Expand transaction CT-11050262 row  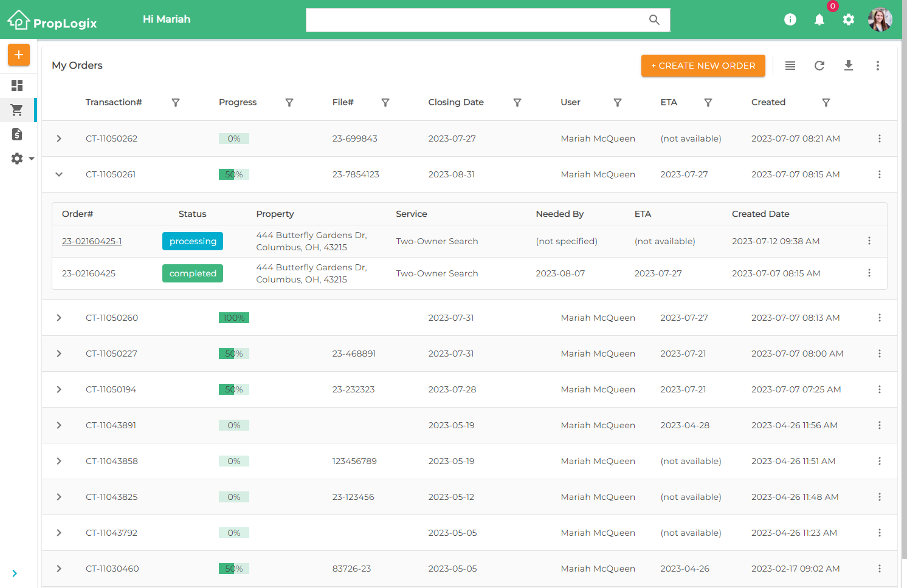tap(59, 138)
